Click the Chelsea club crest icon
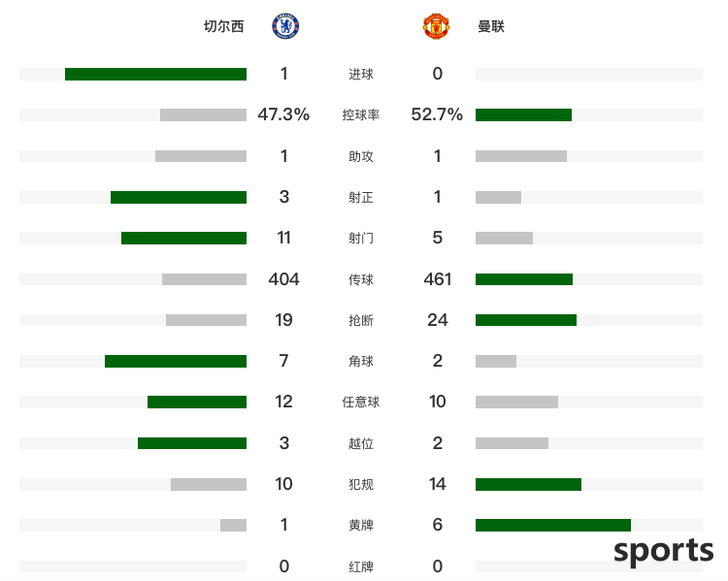 (285, 26)
